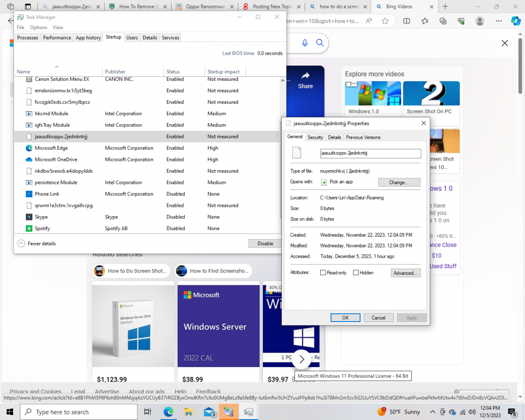This screenshot has height=420, width=525.
Task: Open Edge settings and more ellipsis
Action: 499,21
